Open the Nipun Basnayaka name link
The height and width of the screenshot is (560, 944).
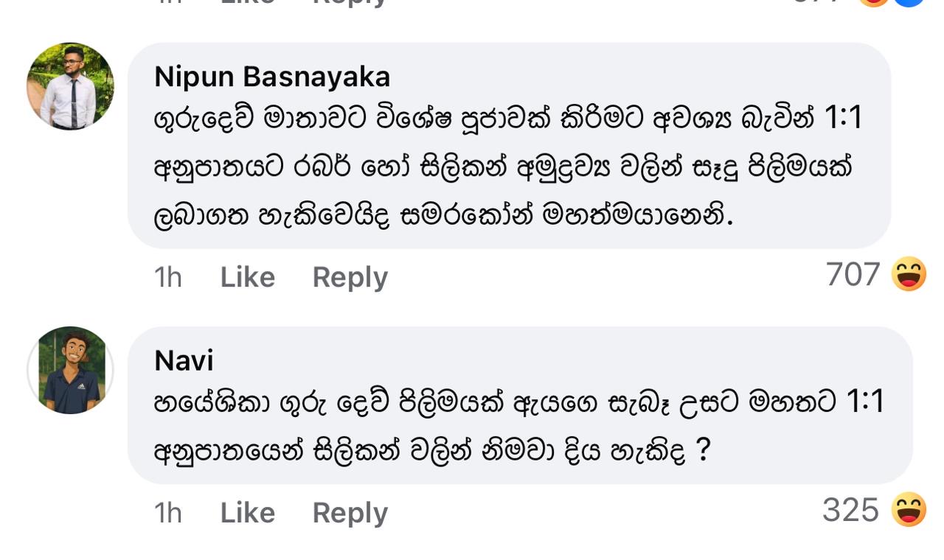click(x=272, y=77)
